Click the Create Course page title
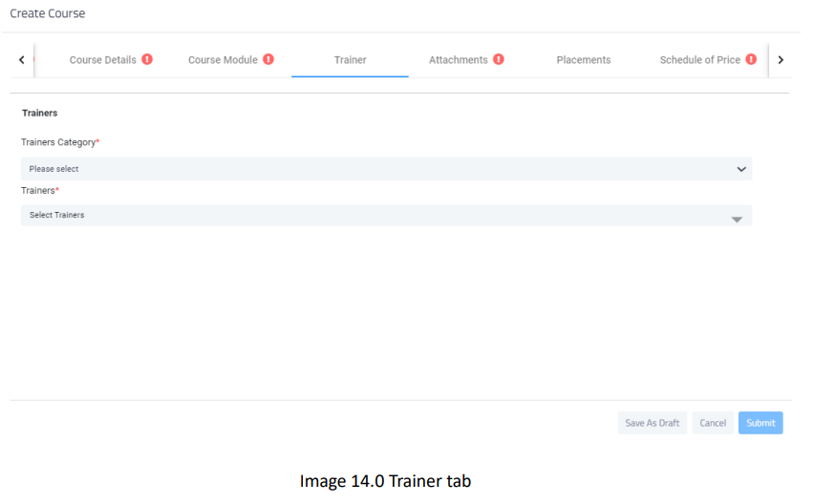Viewport: 814px width, 504px height. point(47,13)
